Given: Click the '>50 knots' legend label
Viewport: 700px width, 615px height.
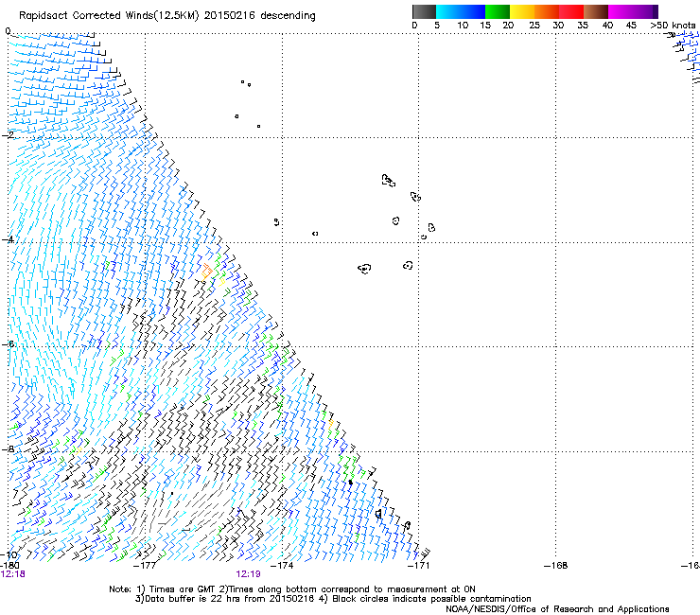Looking at the screenshot, I should [673, 26].
